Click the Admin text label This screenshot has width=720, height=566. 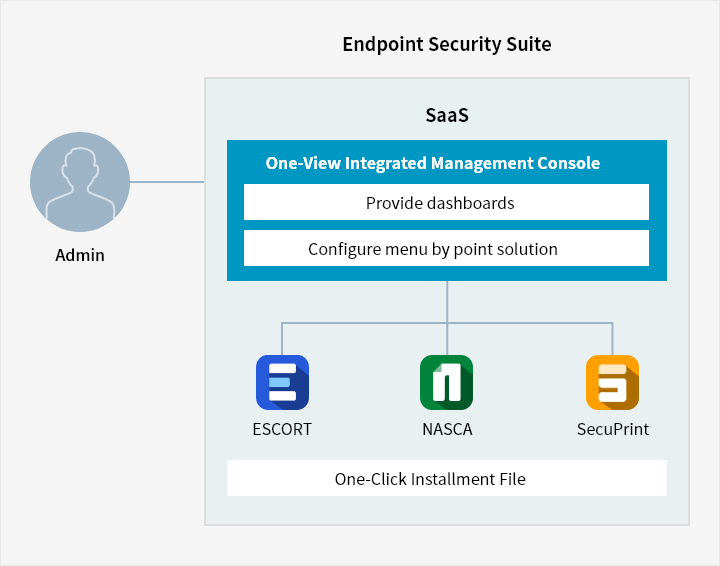80,255
